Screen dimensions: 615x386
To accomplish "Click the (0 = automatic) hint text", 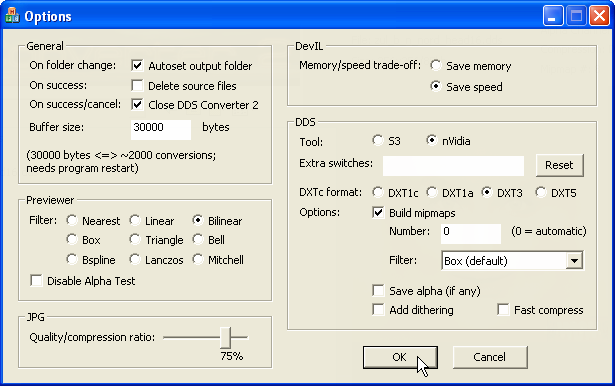I will pyautogui.click(x=549, y=231).
